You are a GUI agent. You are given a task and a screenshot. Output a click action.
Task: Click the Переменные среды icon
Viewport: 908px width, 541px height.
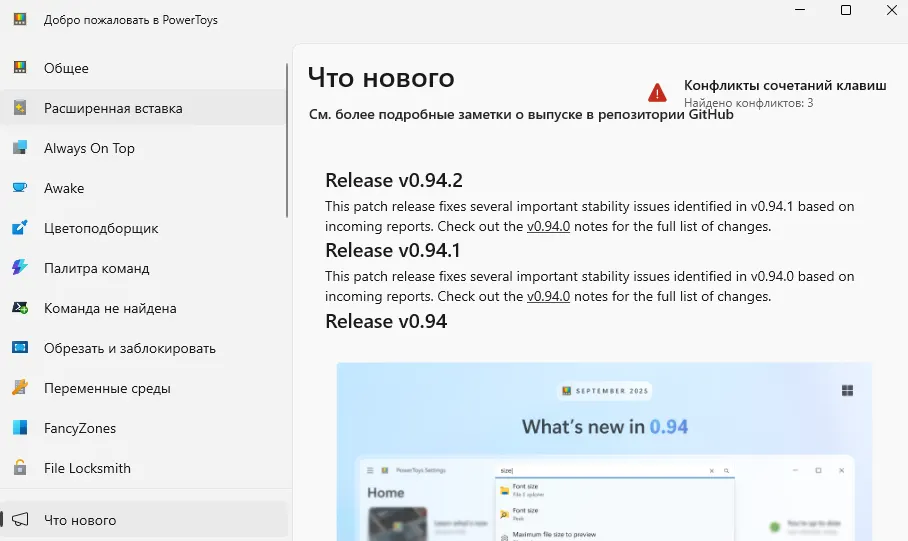(x=19, y=388)
